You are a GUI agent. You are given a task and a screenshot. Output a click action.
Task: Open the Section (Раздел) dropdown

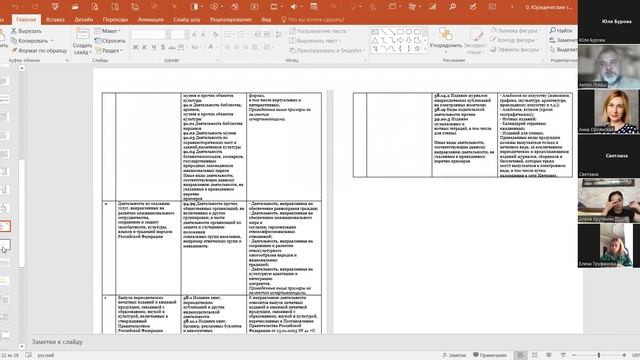[109, 51]
